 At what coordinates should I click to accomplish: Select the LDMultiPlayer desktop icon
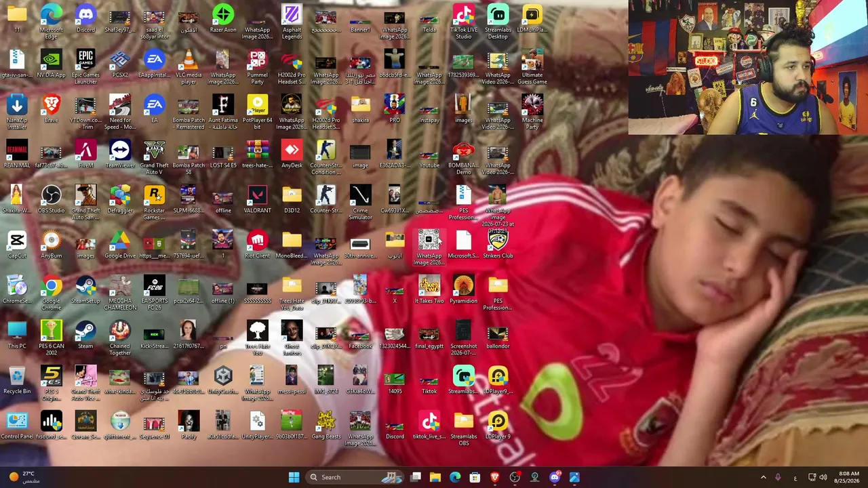click(x=532, y=19)
